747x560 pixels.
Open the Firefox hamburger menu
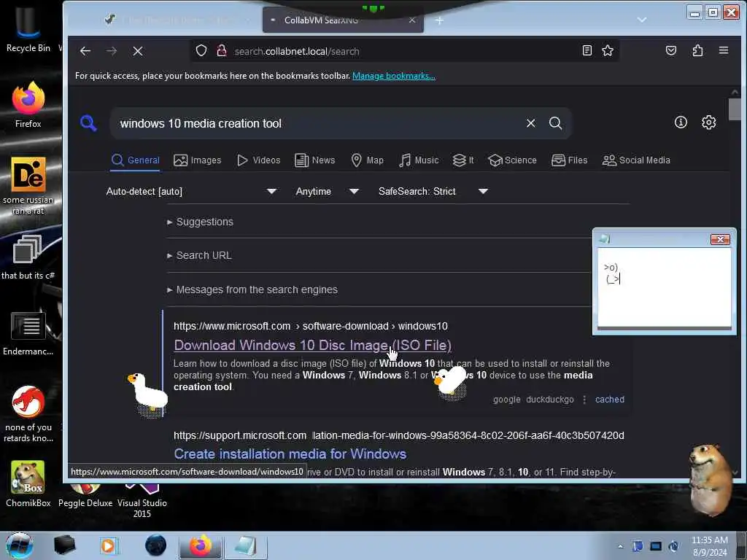click(724, 50)
